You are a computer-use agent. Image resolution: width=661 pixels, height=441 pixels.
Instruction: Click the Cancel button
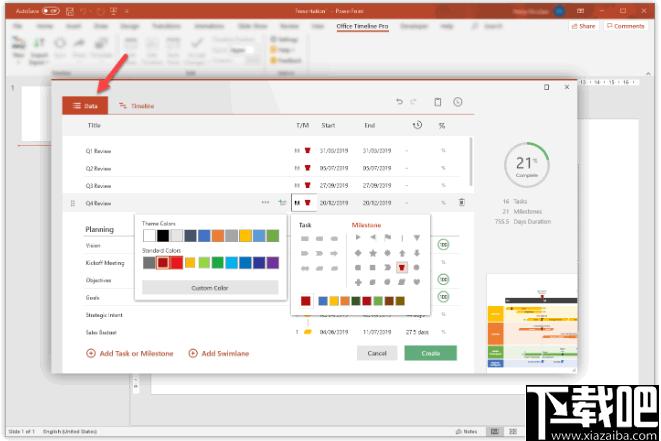point(377,353)
